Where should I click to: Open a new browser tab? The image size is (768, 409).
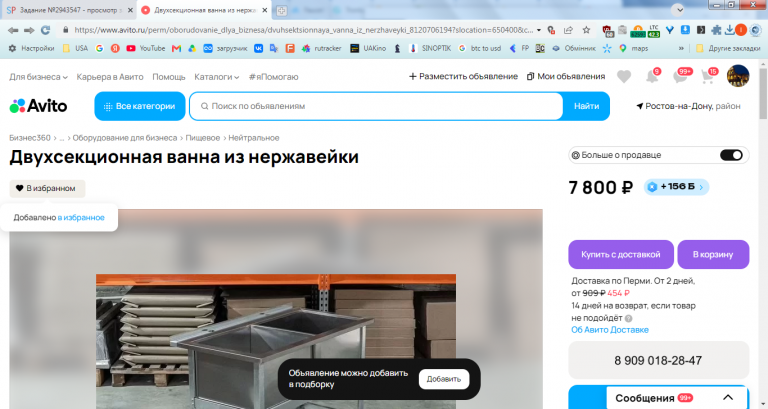click(281, 10)
